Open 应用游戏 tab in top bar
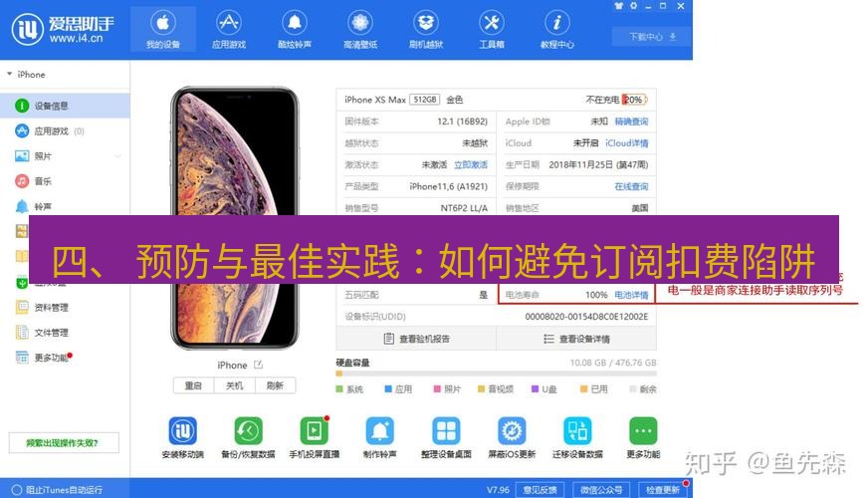The image size is (868, 498). (x=229, y=29)
